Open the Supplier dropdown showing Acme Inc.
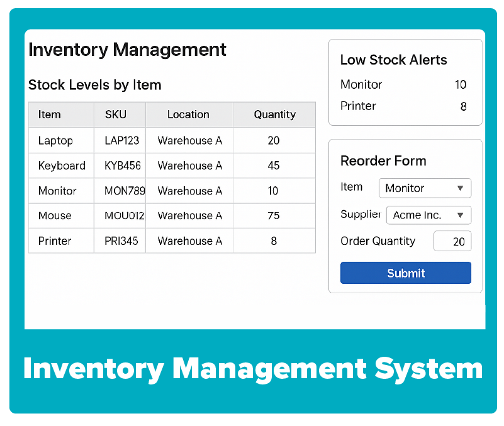This screenshot has height=426, width=504. point(428,215)
